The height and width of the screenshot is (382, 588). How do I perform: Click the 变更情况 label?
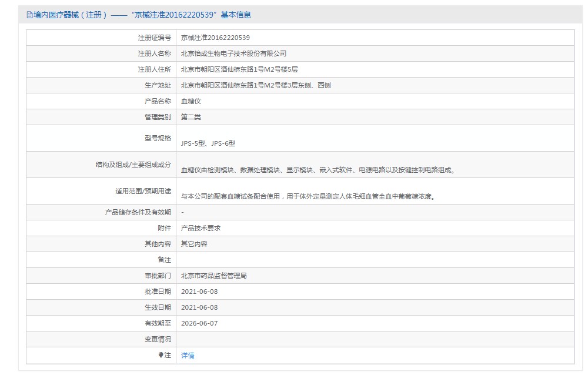point(158,339)
